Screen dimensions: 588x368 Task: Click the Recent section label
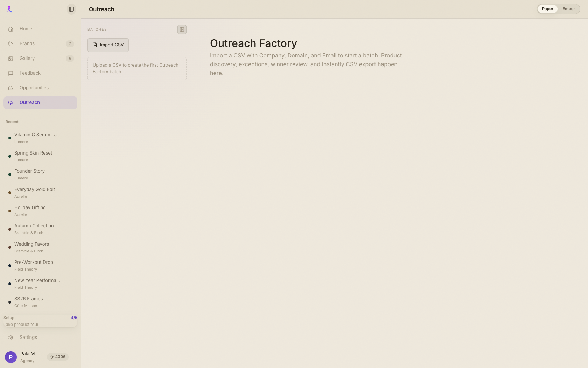coord(12,122)
